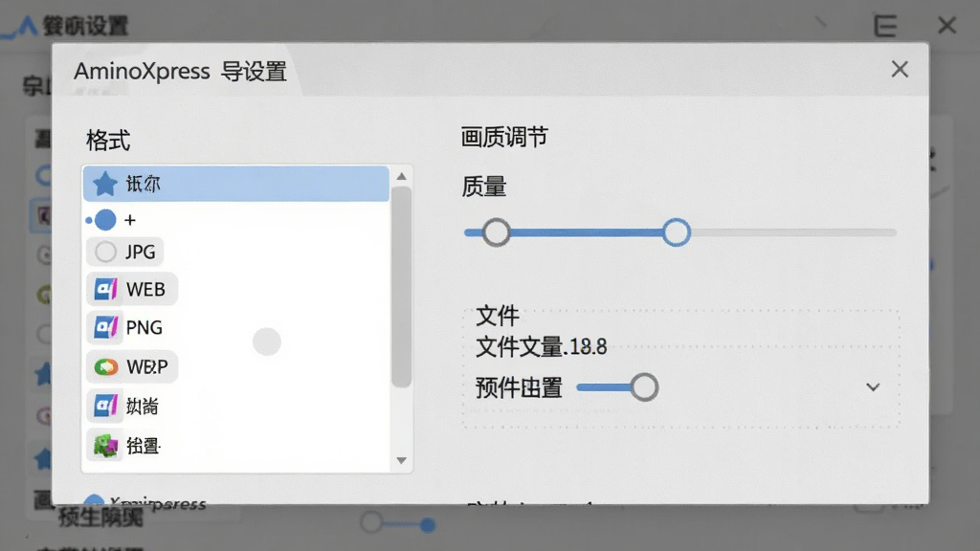Select the starred first format row

236,184
